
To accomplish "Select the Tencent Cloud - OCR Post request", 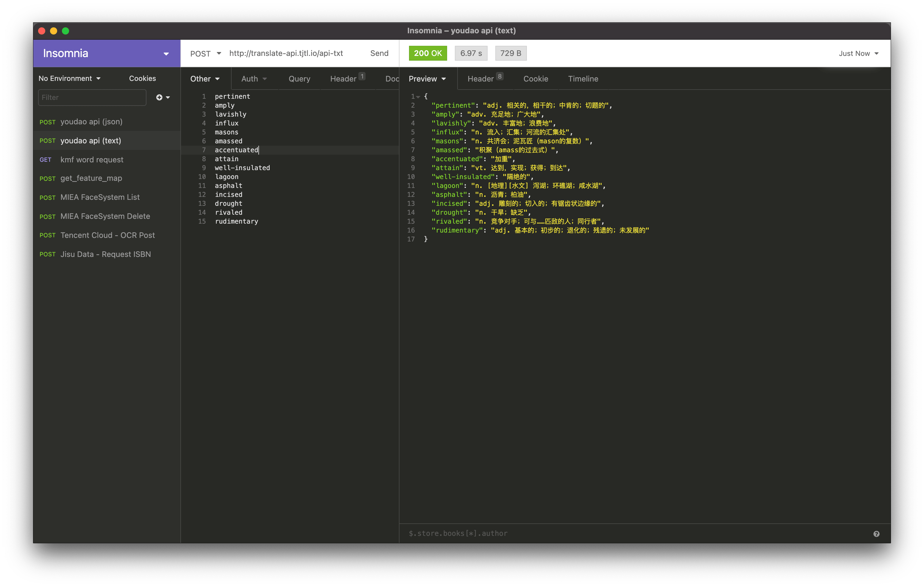I will (x=107, y=235).
